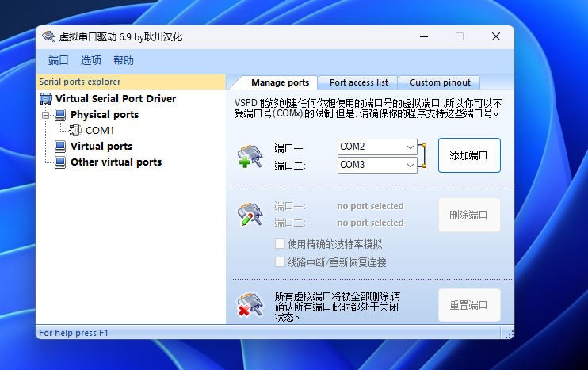Click the second 'no port selected' text for 端口二

pyautogui.click(x=370, y=223)
